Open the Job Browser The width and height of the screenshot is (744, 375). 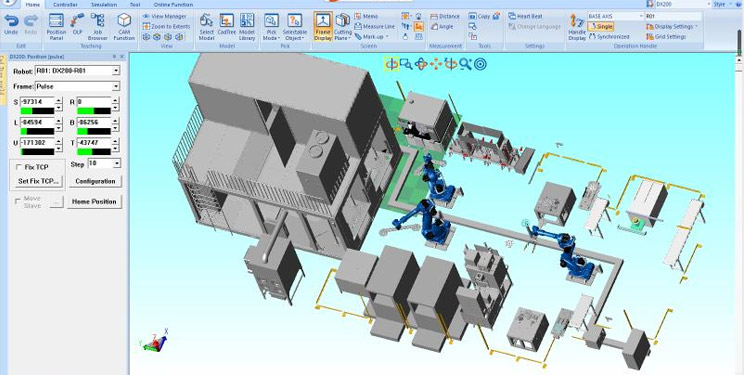pos(98,27)
